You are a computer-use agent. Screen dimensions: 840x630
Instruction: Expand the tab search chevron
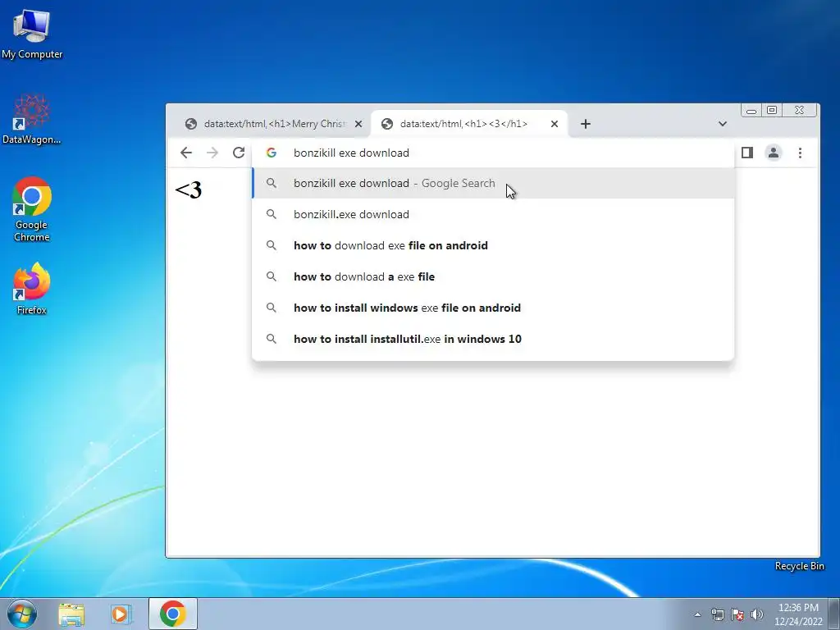[722, 125]
